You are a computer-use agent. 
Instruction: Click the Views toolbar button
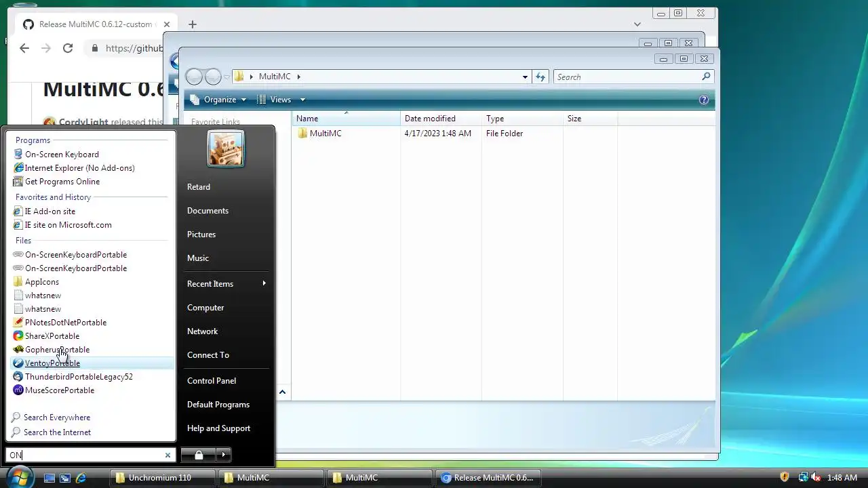[275, 100]
